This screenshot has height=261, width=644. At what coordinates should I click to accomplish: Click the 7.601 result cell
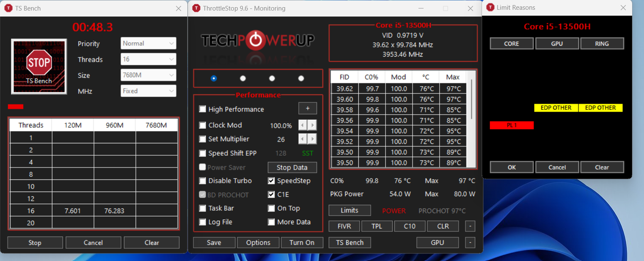pos(73,211)
